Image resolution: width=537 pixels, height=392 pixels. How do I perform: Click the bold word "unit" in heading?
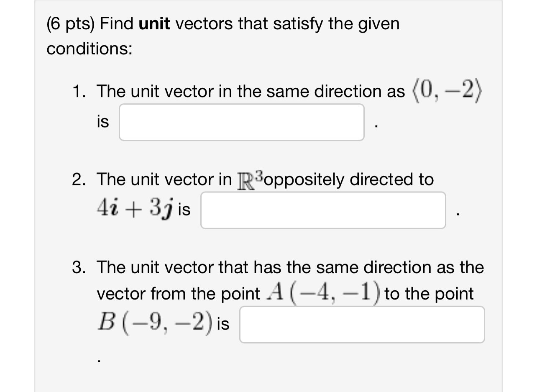154,24
